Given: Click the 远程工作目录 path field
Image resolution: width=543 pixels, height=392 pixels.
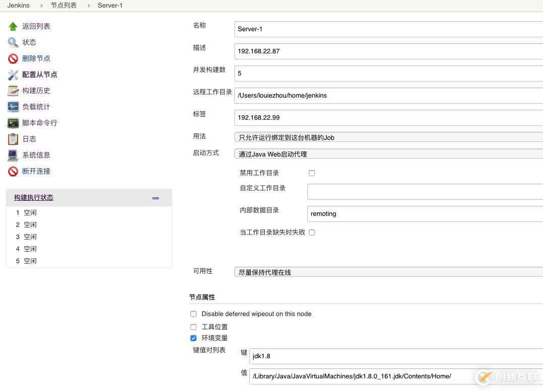Looking at the screenshot, I should tap(388, 96).
